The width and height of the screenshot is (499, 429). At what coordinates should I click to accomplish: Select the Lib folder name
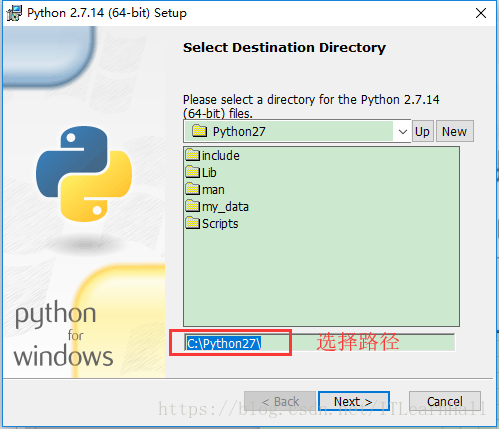tap(209, 173)
